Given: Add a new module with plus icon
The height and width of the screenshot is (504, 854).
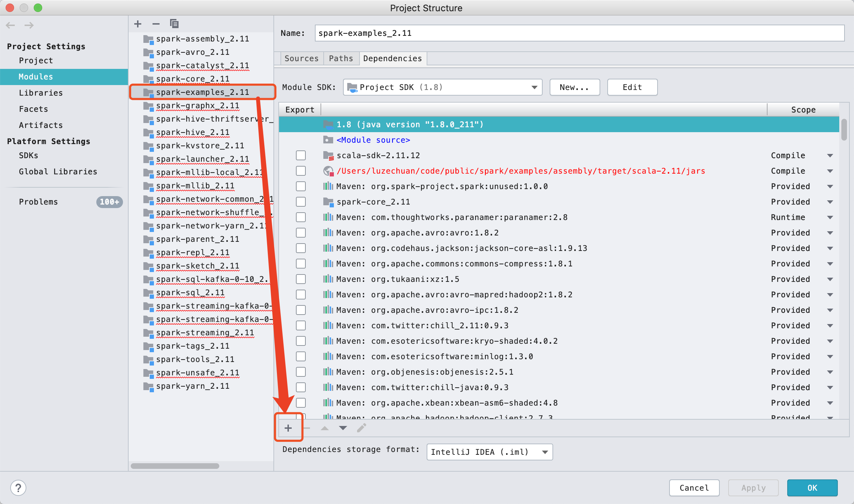Looking at the screenshot, I should click(138, 24).
